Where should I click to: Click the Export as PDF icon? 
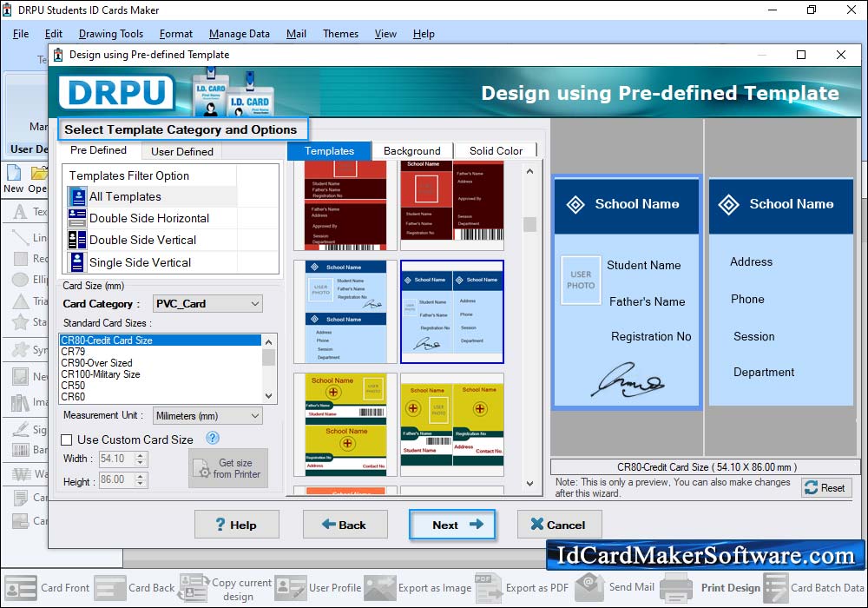(x=488, y=587)
